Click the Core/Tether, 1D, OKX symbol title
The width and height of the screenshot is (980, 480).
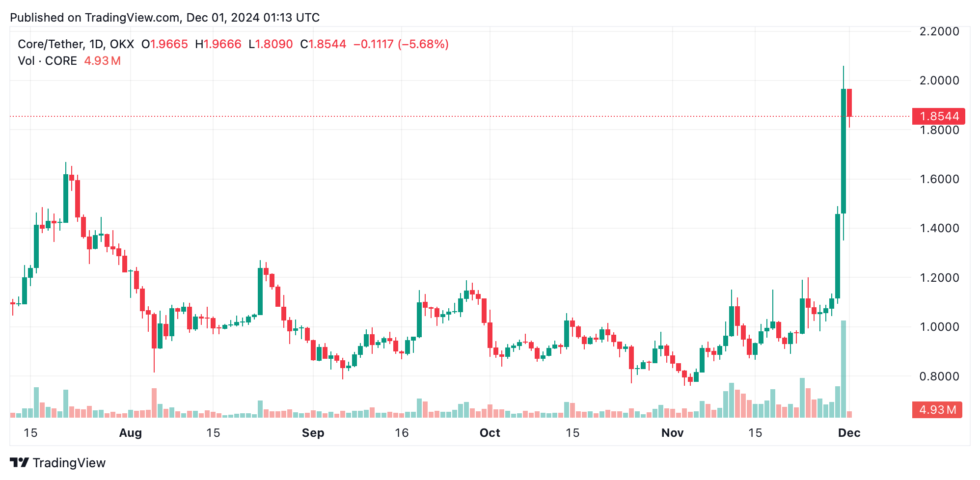click(76, 44)
